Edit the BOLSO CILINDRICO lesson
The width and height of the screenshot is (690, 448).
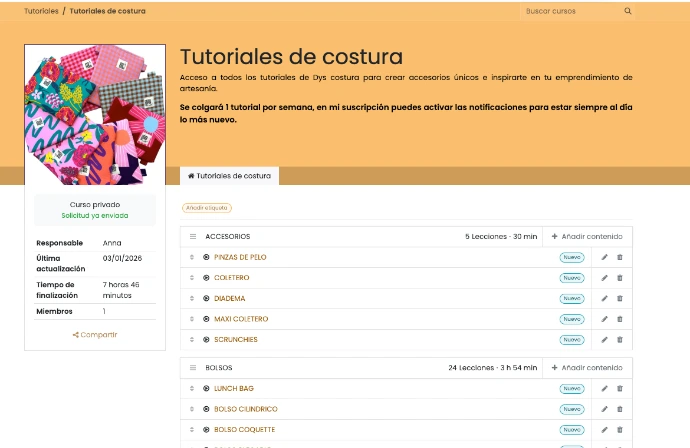tap(604, 409)
